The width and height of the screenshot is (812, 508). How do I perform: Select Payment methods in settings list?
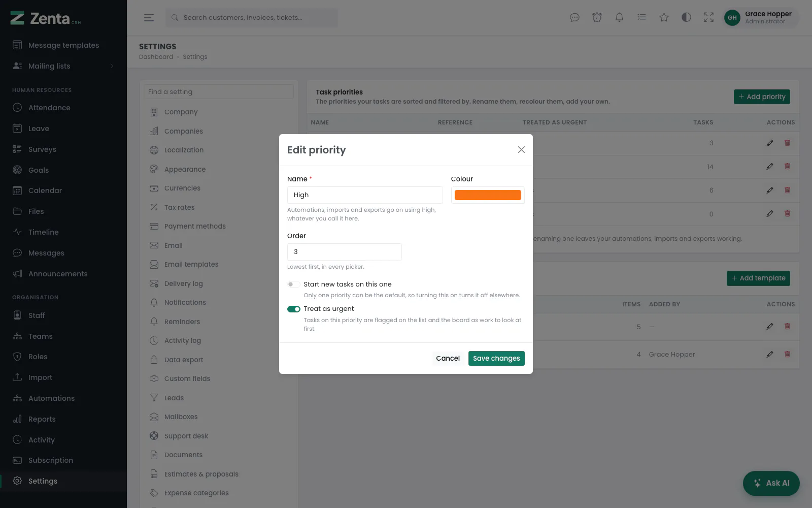219,227
